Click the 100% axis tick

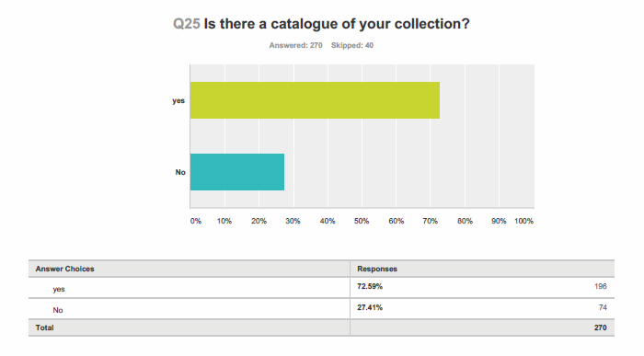[523, 221]
